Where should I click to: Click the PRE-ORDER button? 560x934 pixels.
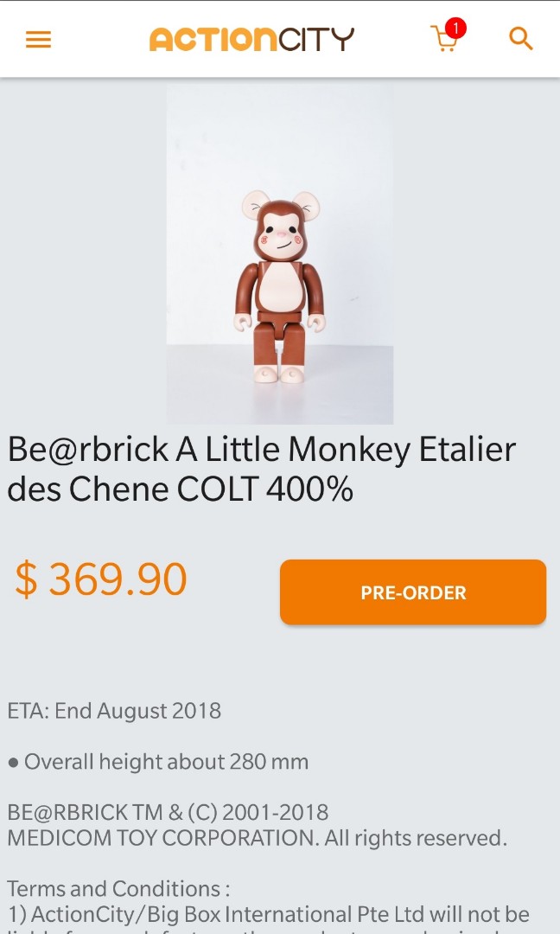click(x=413, y=592)
